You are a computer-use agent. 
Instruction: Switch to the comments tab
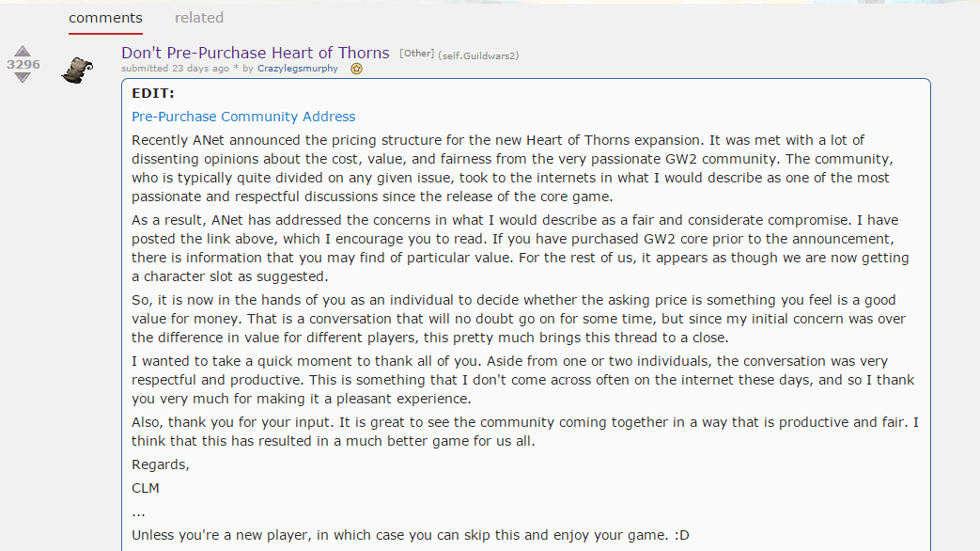click(105, 18)
